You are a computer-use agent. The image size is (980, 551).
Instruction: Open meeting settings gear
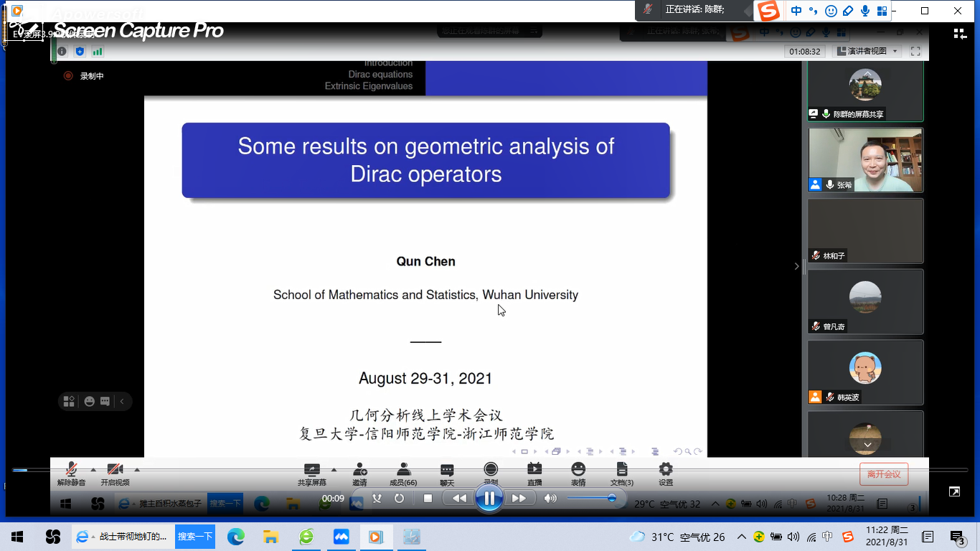[x=666, y=474]
